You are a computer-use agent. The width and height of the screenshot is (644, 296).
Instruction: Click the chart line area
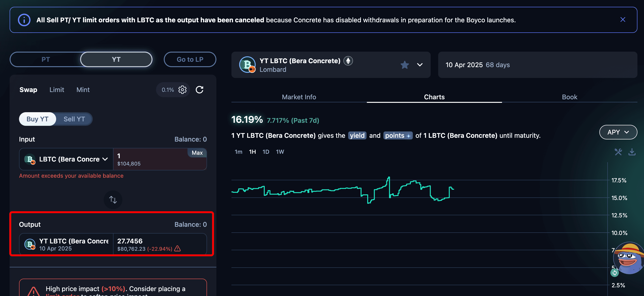(x=343, y=190)
